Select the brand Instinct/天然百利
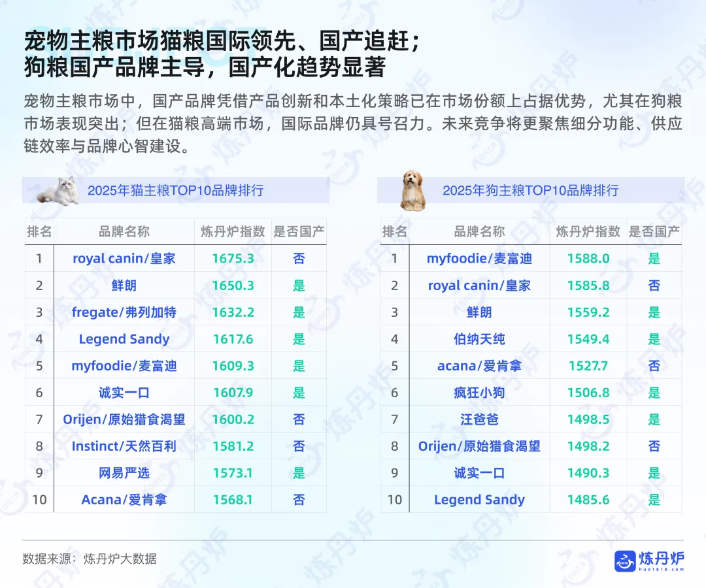The image size is (706, 588). click(124, 446)
